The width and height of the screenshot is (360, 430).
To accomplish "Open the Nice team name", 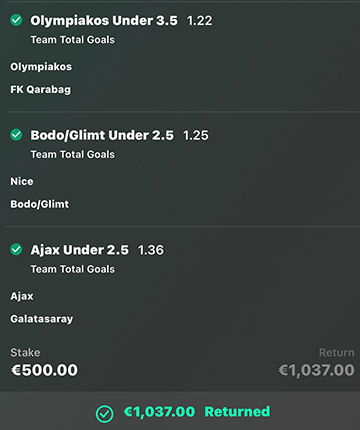I will pyautogui.click(x=22, y=181).
